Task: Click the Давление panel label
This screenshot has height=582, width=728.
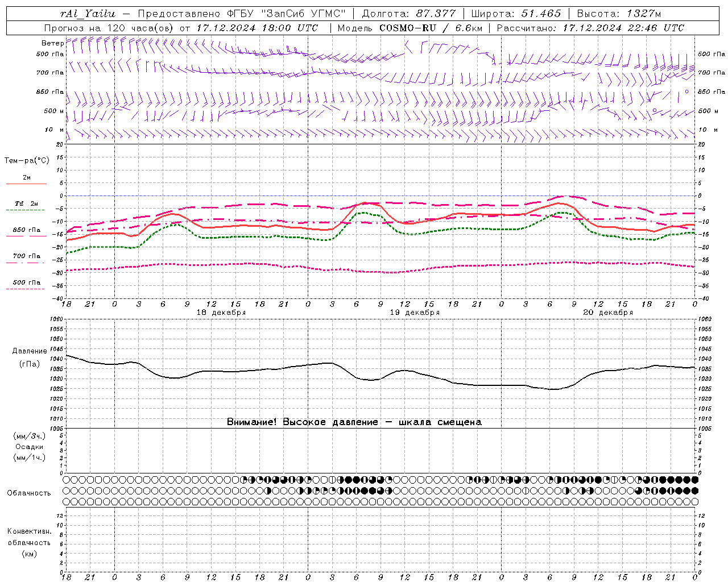Action: coord(29,351)
